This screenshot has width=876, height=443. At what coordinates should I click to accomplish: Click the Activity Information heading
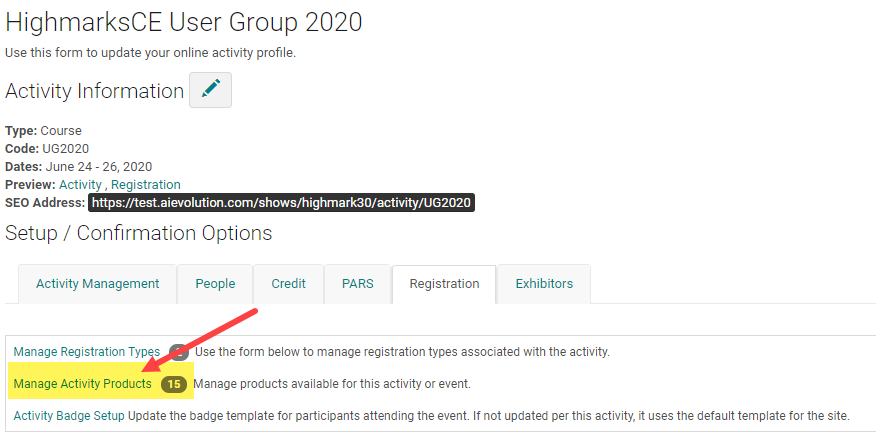tap(94, 91)
